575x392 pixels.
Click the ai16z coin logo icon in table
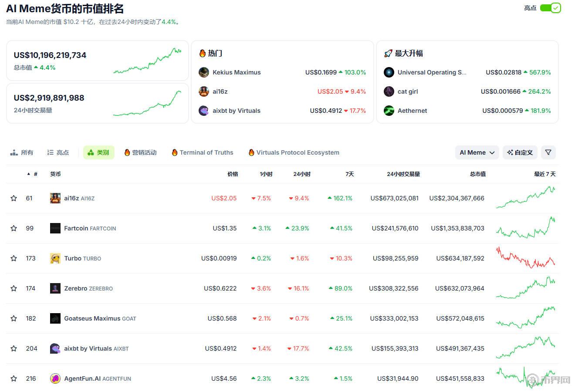click(55, 198)
